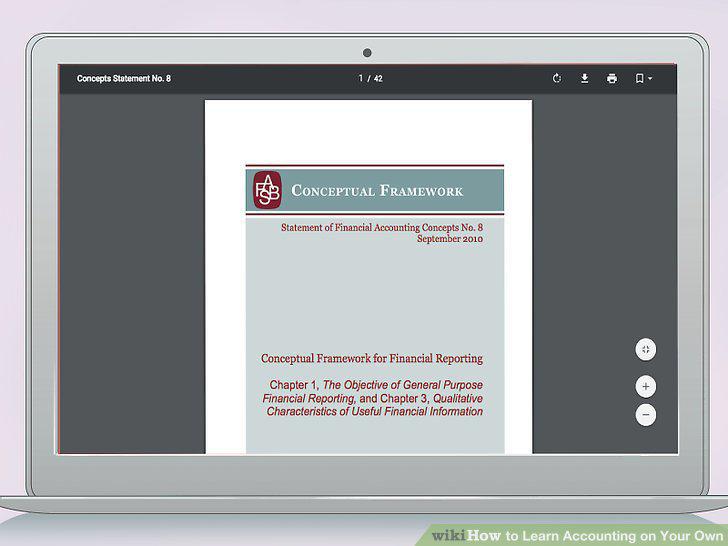The height and width of the screenshot is (546, 728).
Task: Click the "Statement of Financial Accounting Concepts No. 8" line
Action: 382,227
